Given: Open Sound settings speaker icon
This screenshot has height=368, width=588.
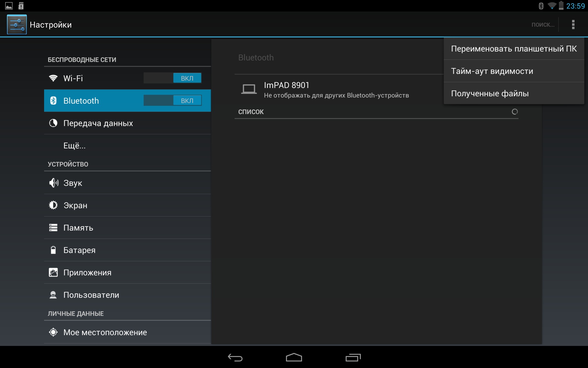Looking at the screenshot, I should click(x=54, y=183).
